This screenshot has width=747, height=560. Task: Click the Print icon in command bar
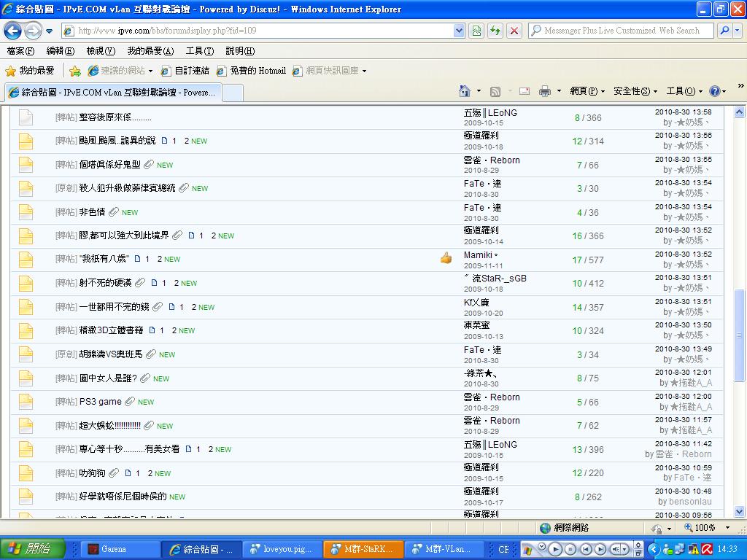tap(544, 91)
